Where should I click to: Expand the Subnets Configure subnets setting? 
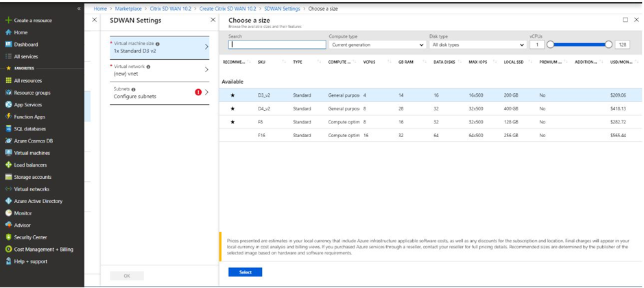pos(159,93)
